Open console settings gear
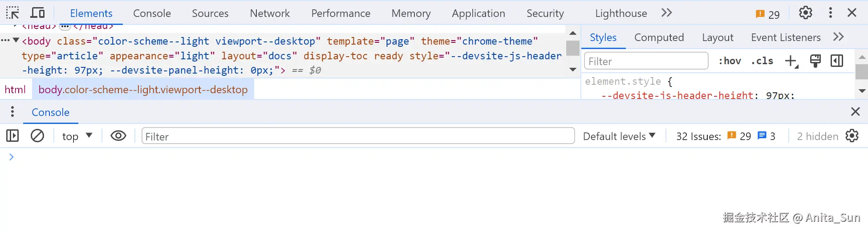Viewport: 868px width, 231px height. pyautogui.click(x=852, y=136)
